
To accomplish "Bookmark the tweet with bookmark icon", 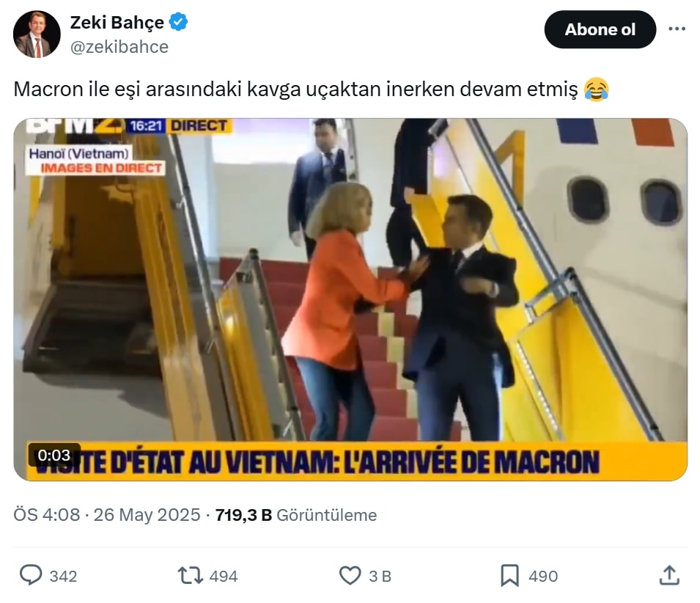I will click(x=510, y=575).
